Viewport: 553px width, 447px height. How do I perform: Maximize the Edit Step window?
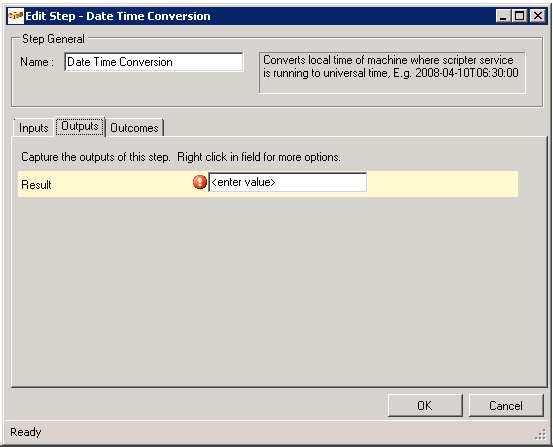point(520,16)
